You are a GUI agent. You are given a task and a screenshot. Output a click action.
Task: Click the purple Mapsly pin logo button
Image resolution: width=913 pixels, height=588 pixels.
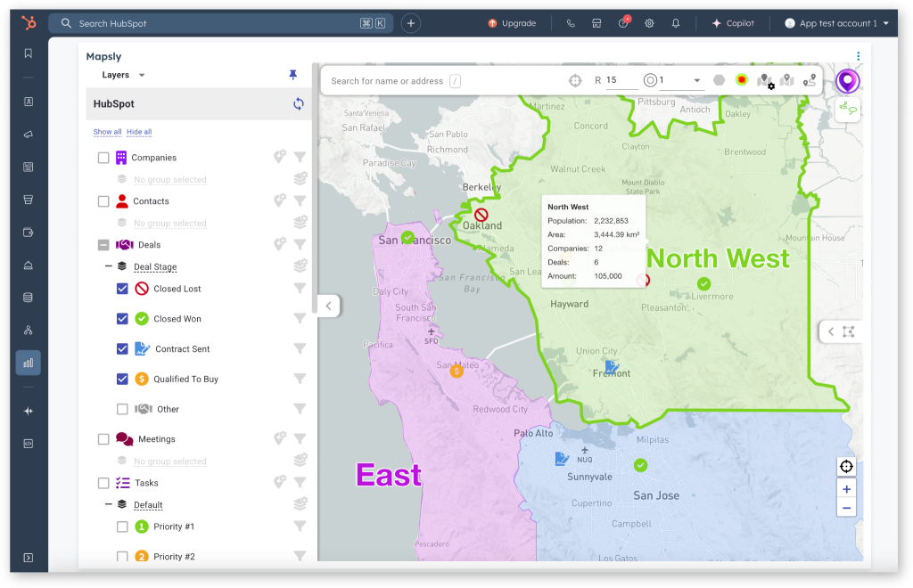[847, 81]
